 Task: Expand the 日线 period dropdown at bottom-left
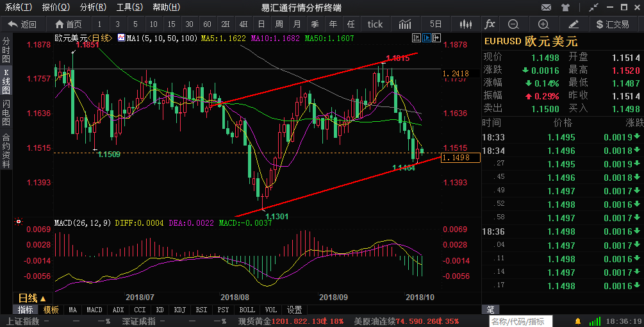point(31,298)
